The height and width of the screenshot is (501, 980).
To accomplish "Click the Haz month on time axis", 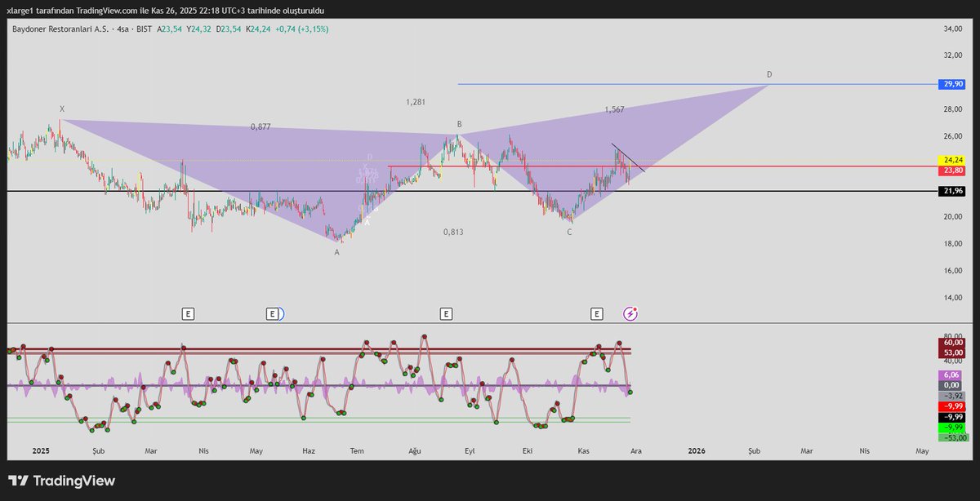I will click(309, 450).
